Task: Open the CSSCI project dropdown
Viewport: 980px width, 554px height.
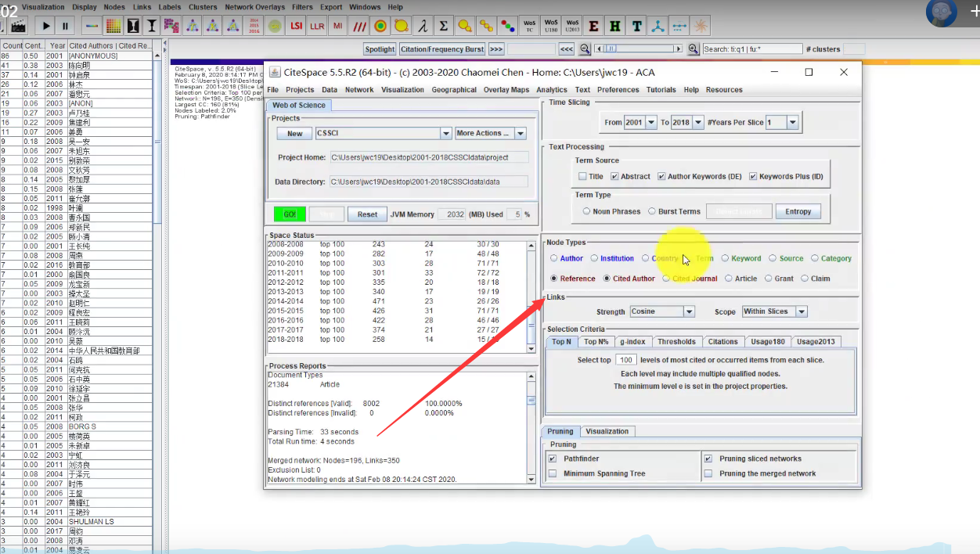Action: 445,134
